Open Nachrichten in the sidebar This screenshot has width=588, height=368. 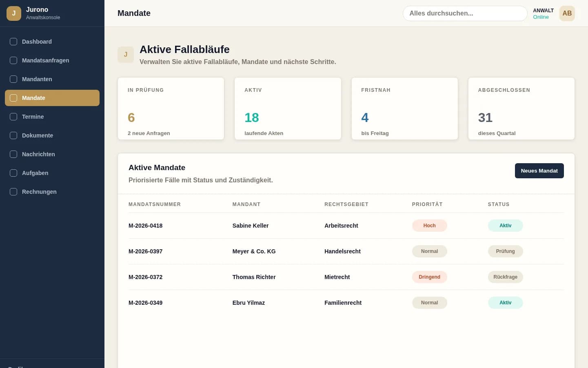tap(52, 154)
